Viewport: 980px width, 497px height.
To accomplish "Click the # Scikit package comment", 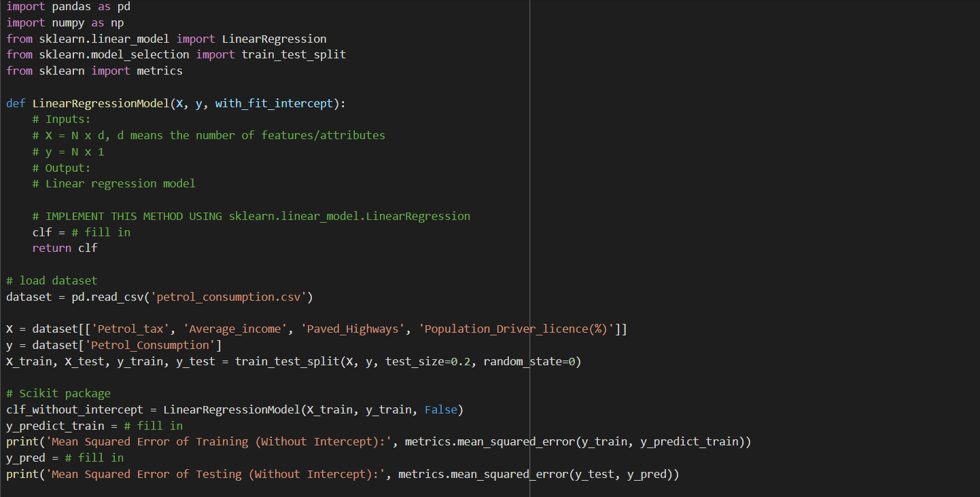I will pyautogui.click(x=58, y=393).
